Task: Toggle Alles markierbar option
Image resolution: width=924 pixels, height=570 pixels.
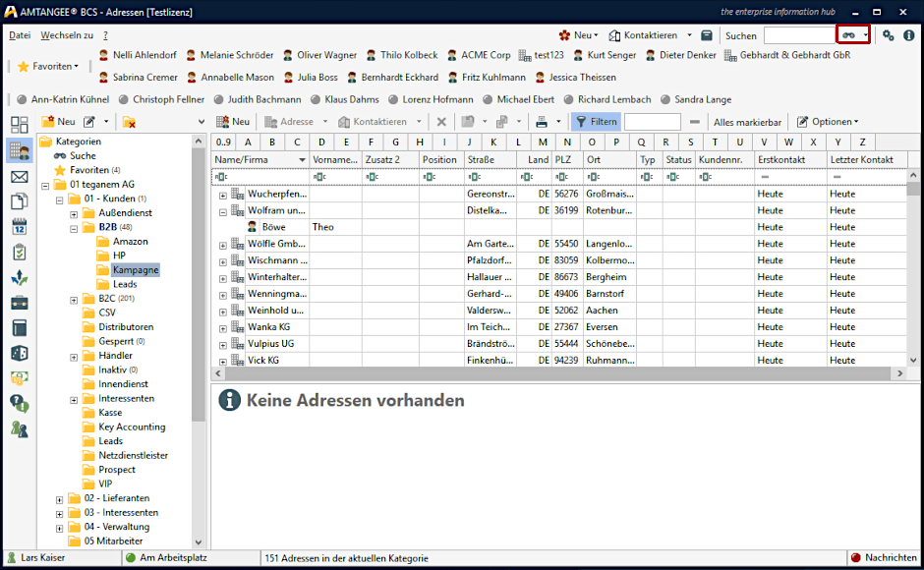Action: (x=747, y=122)
